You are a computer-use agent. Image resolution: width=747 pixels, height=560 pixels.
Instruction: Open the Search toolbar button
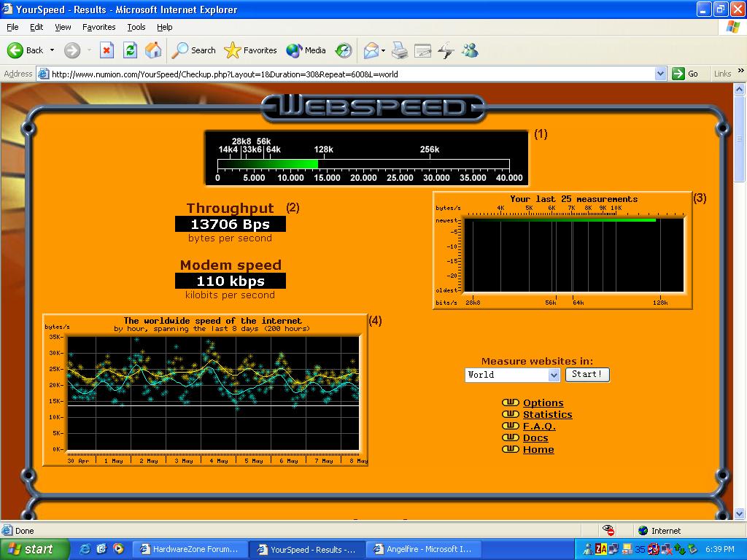tap(194, 50)
